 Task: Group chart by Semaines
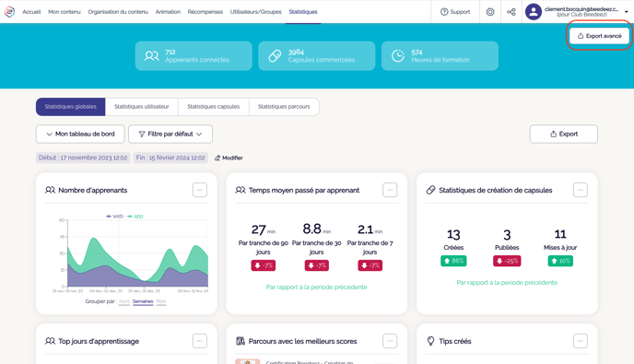pyautogui.click(x=143, y=301)
